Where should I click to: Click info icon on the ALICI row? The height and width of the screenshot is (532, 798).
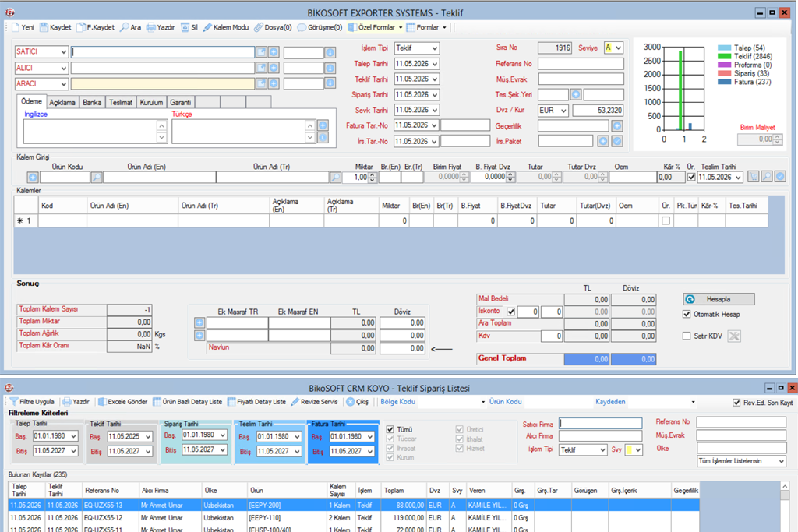330,68
